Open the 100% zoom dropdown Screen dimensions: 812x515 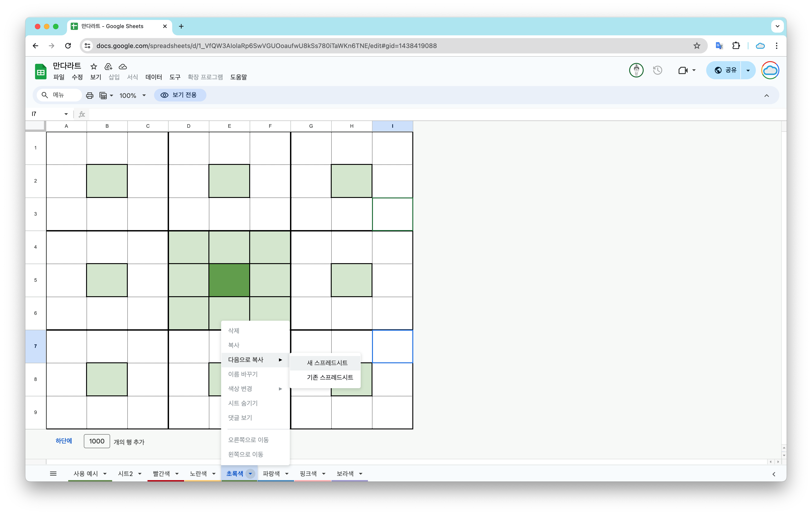133,95
